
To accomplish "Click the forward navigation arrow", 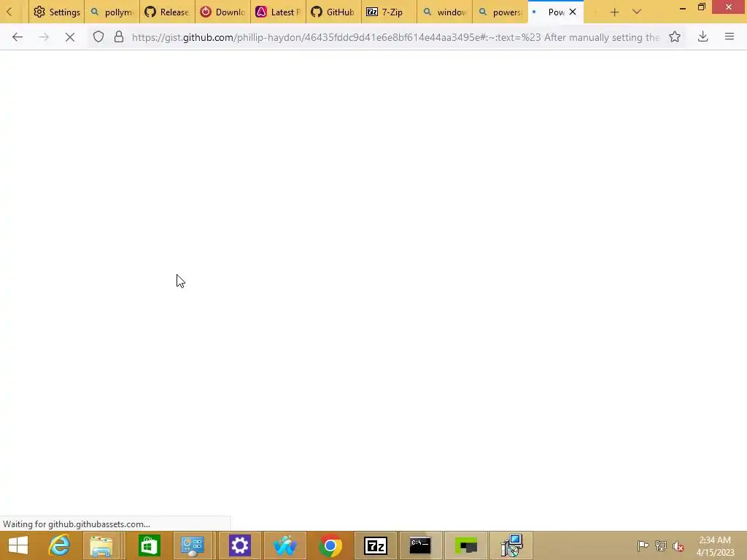I will pyautogui.click(x=43, y=37).
